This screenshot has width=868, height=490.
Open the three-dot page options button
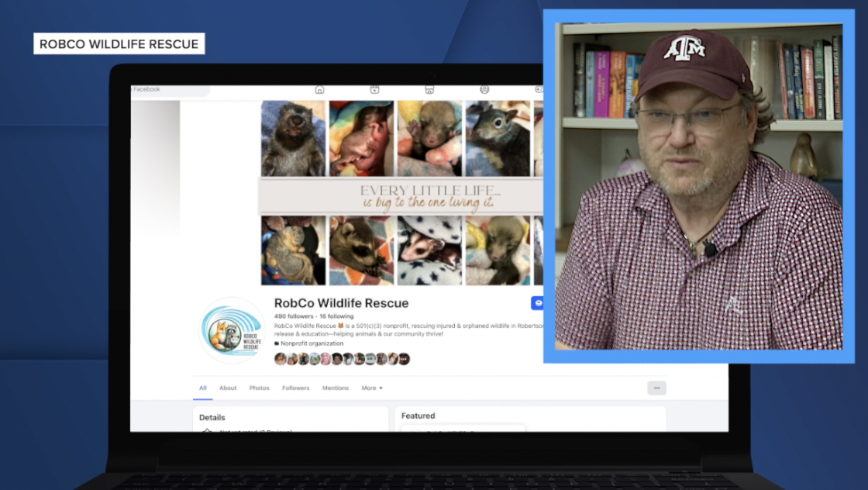click(x=656, y=388)
